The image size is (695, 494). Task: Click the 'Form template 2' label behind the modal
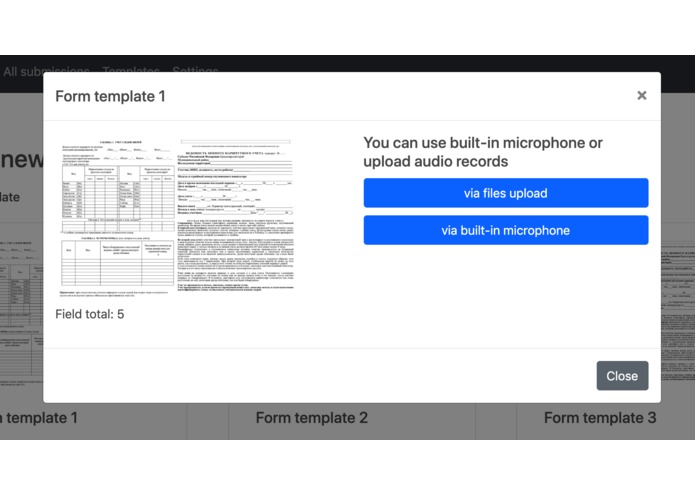[312, 417]
